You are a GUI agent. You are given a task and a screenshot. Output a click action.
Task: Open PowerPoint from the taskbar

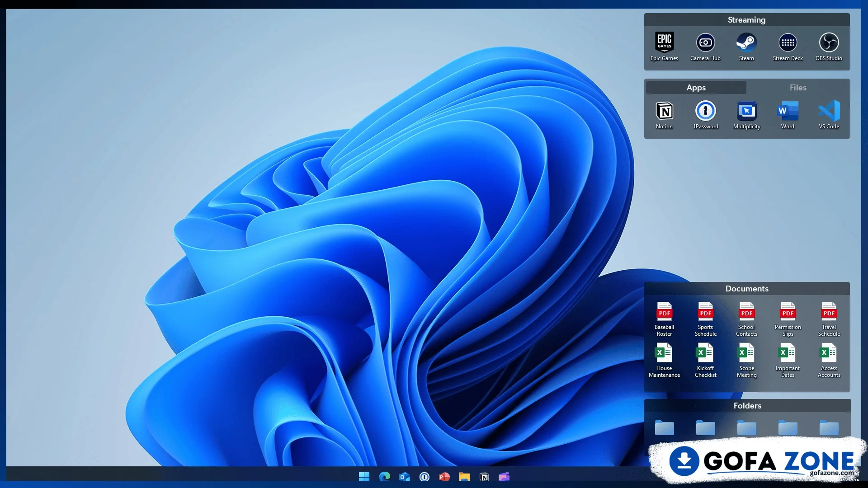coord(444,477)
